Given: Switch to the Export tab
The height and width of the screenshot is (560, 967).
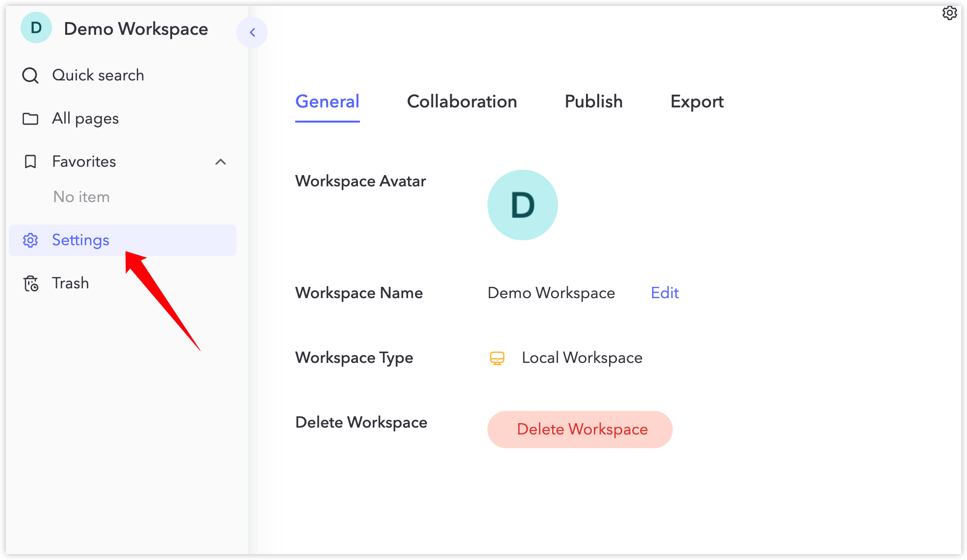Looking at the screenshot, I should coord(697,102).
